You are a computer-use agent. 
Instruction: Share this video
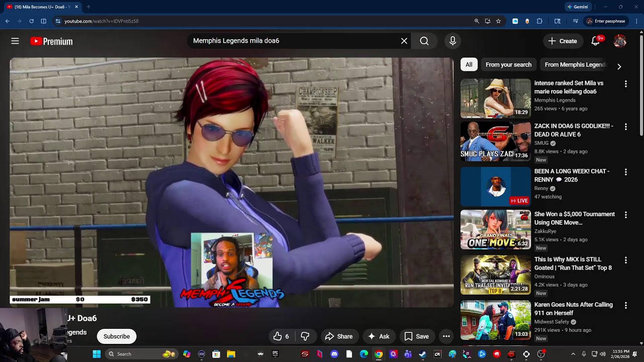click(339, 336)
